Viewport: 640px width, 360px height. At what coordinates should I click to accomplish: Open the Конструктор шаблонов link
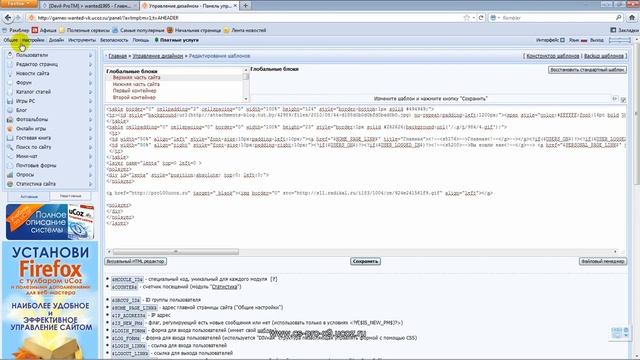pyautogui.click(x=553, y=56)
